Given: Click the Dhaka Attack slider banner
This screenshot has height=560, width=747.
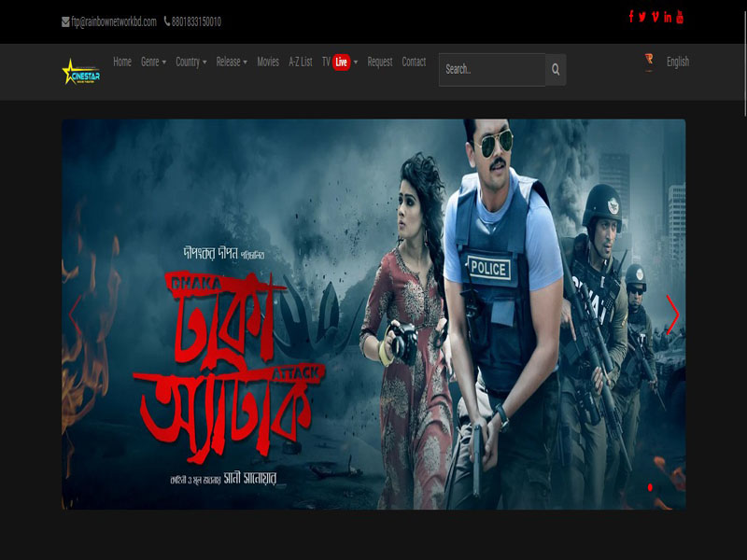Looking at the screenshot, I should coord(373,315).
